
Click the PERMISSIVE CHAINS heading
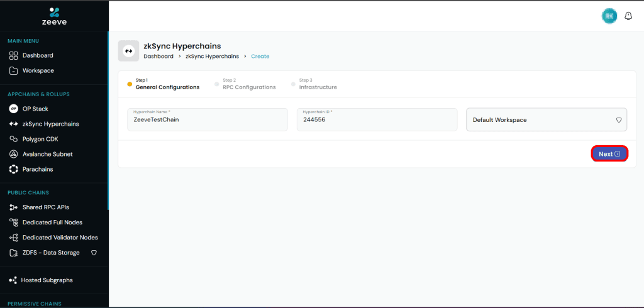point(35,304)
